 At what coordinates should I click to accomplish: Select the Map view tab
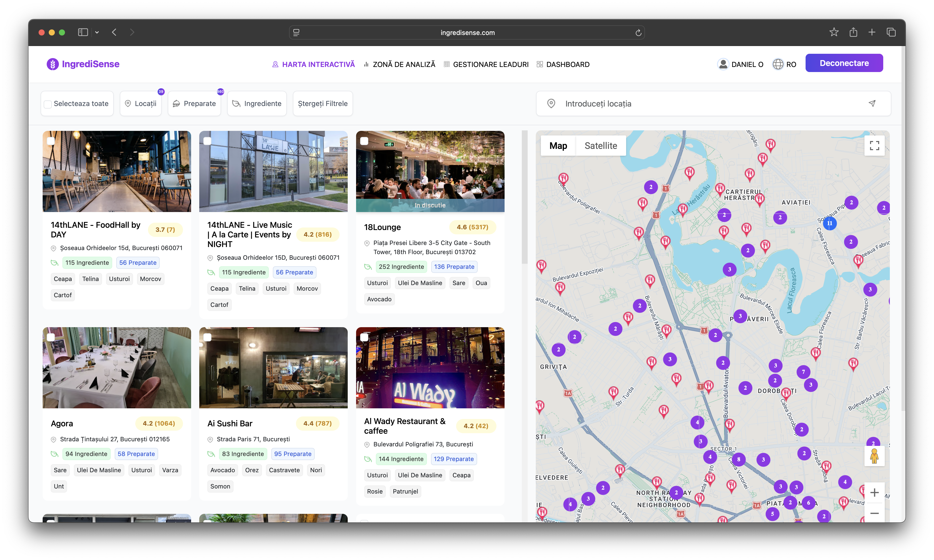558,146
